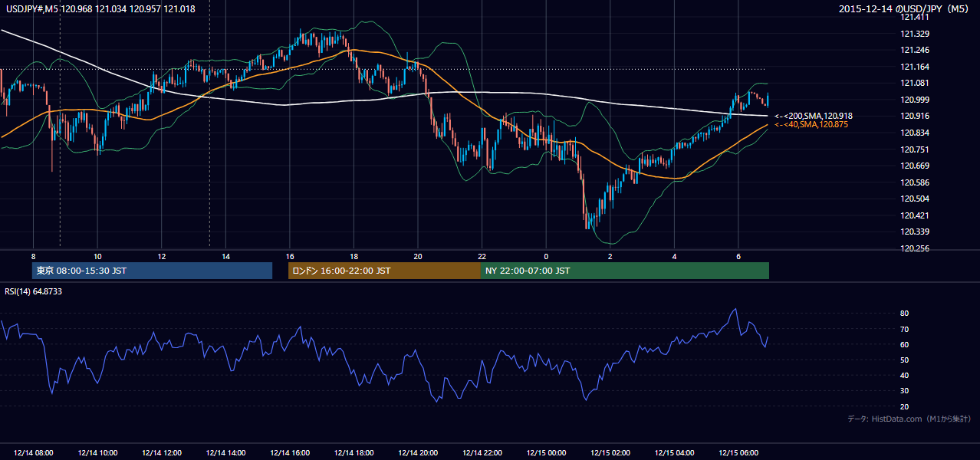This screenshot has width=980, height=460.
Task: Click hour tick 16 under price chart
Action: 290,256
